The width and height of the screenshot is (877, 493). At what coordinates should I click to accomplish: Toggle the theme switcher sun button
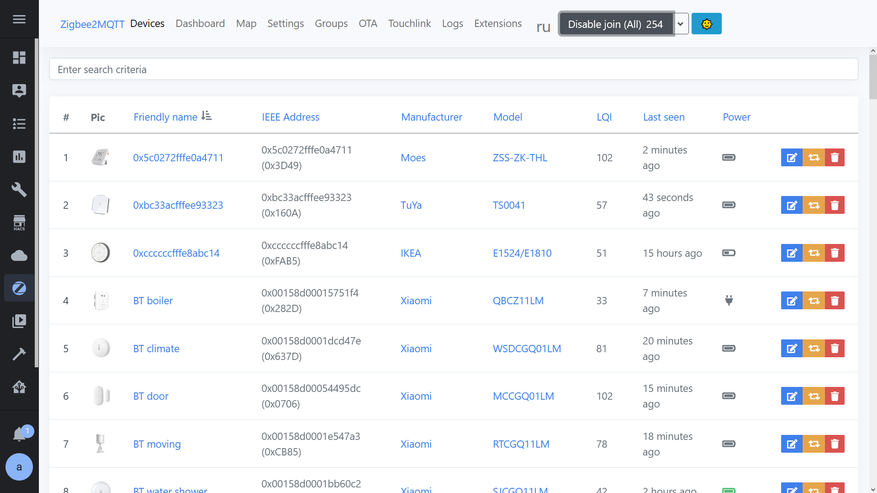(706, 24)
